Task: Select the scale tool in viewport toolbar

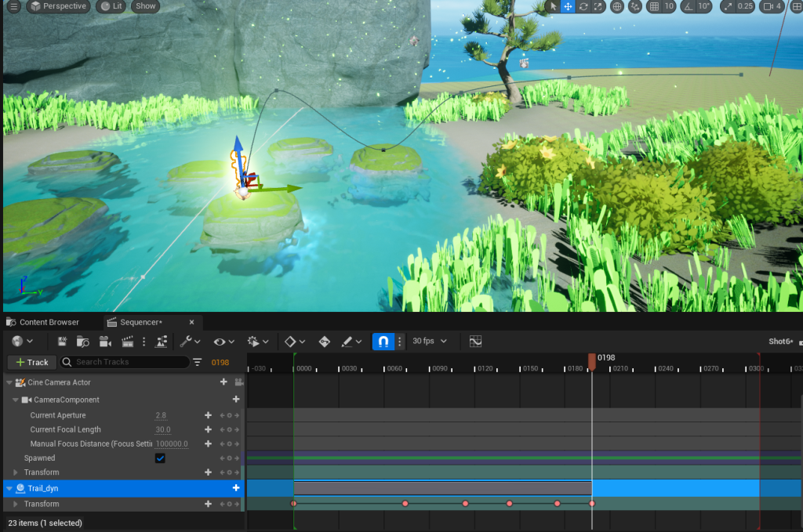Action: 598,6
